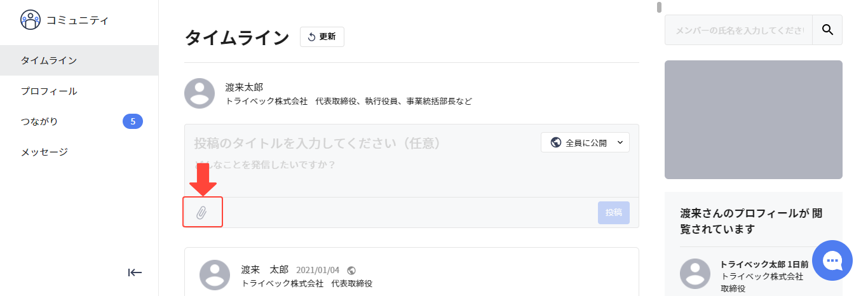Click the コミュニティ logo icon
Viewport: 868px width, 296px height.
(31, 20)
